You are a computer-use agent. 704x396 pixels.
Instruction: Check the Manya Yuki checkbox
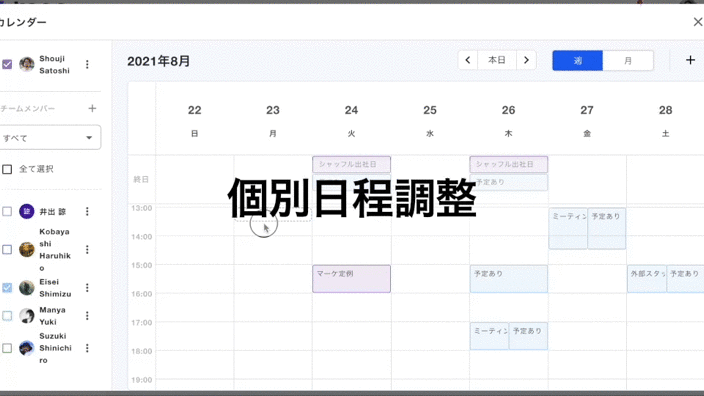(x=7, y=316)
